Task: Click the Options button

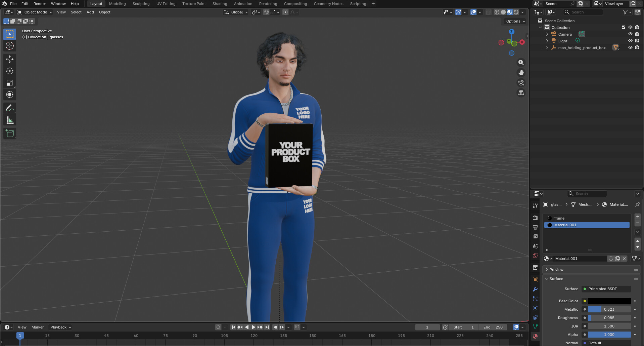Action: pyautogui.click(x=515, y=21)
